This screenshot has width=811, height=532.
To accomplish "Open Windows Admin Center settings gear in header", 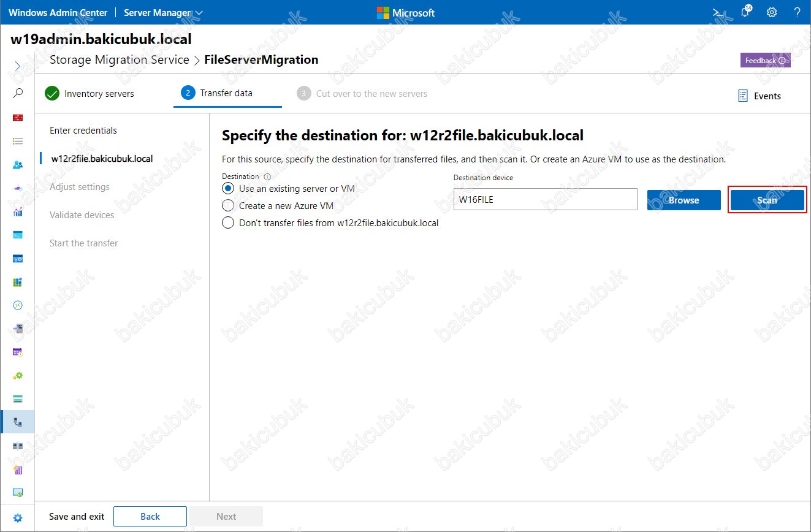I will pos(772,12).
